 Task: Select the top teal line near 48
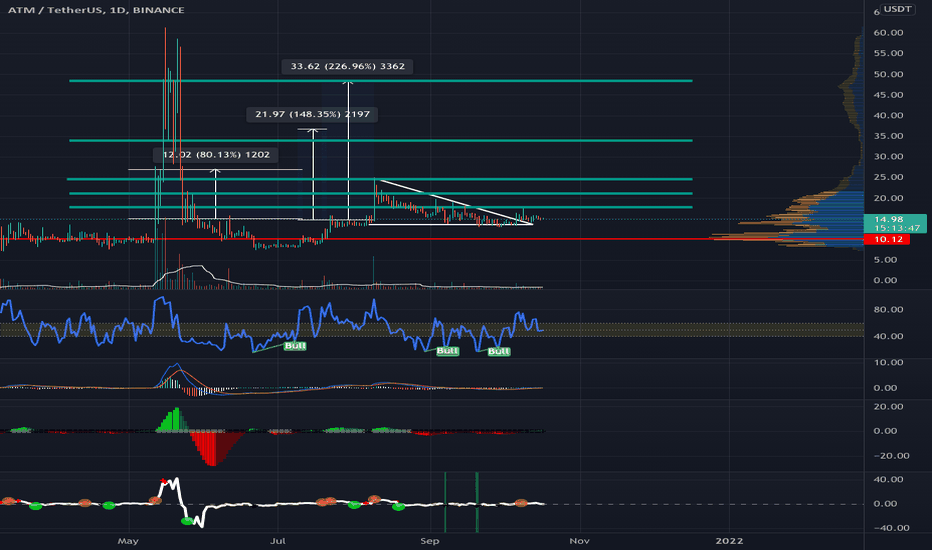tap(380, 80)
